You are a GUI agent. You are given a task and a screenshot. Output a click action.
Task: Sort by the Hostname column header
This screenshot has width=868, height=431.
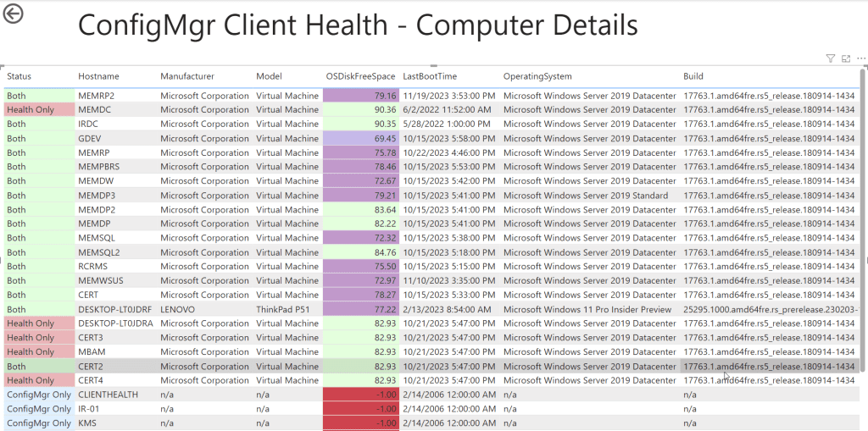98,76
